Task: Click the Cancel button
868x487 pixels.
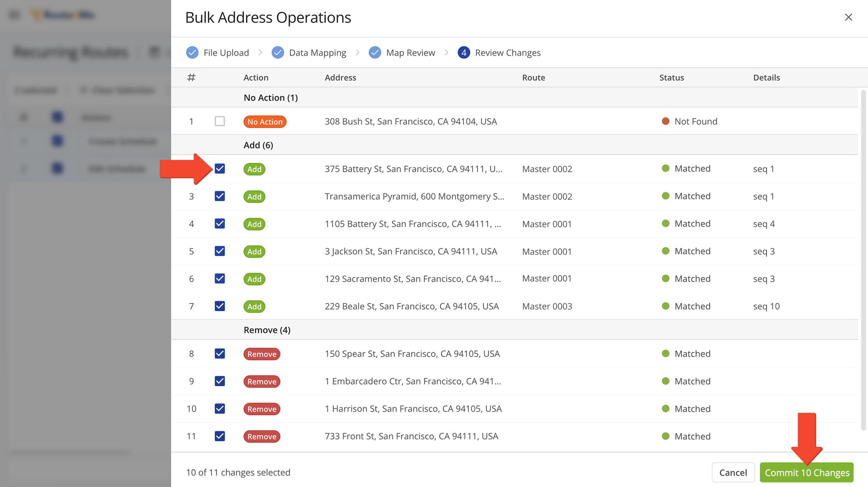Action: (733, 473)
